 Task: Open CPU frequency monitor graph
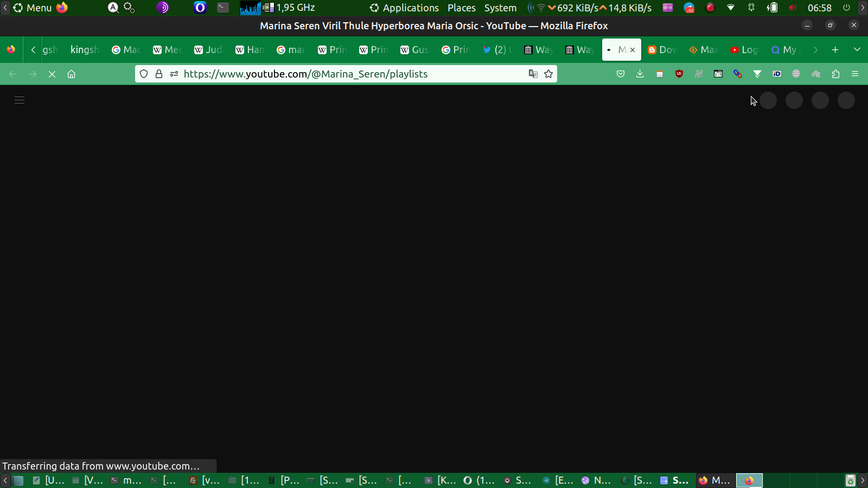(x=251, y=8)
